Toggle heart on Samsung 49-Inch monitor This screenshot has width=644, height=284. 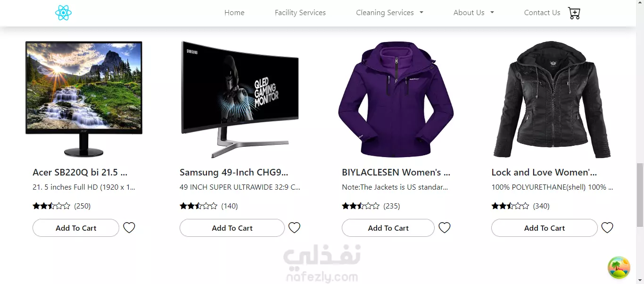tap(294, 228)
